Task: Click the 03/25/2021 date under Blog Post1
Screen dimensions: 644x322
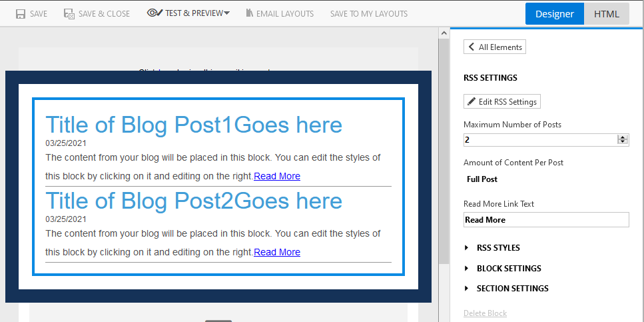Action: tap(66, 143)
